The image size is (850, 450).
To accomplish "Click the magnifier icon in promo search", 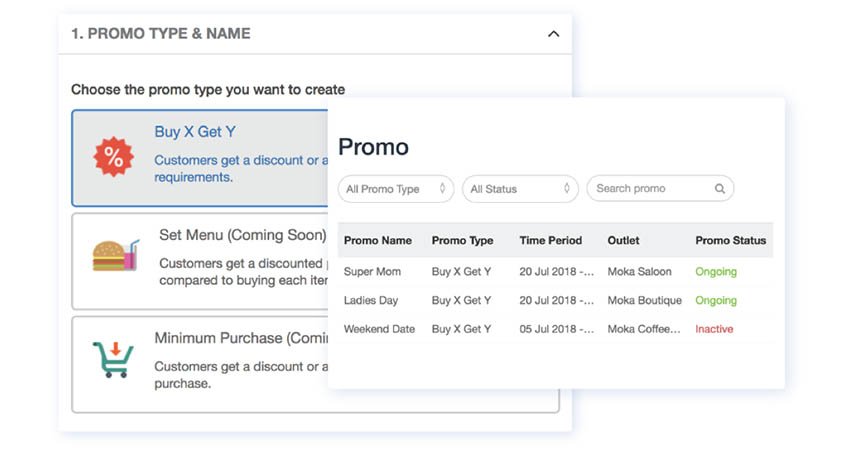I will click(x=720, y=189).
